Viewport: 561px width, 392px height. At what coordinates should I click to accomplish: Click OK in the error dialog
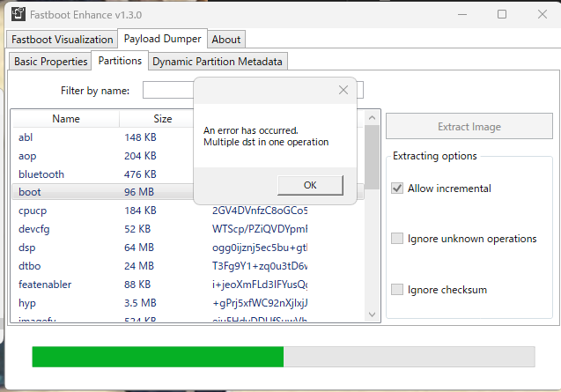coord(310,185)
